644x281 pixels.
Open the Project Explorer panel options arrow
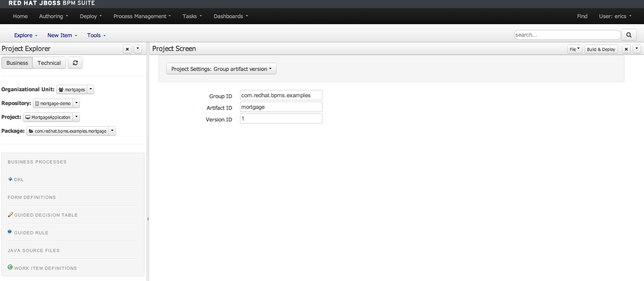tap(138, 49)
